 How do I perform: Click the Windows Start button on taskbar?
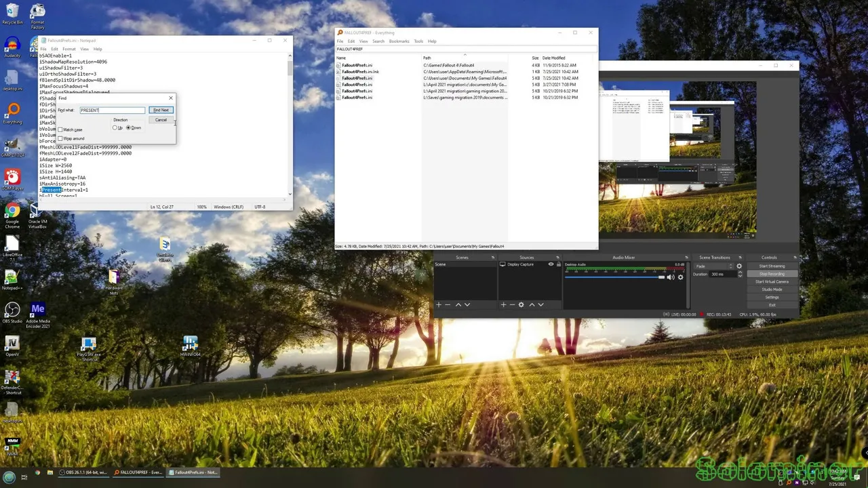tap(9, 477)
